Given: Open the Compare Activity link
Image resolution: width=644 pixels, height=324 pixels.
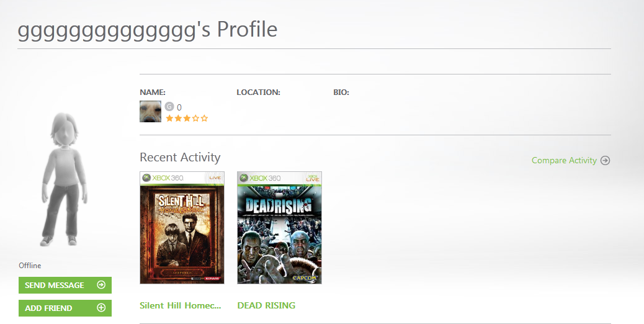Looking at the screenshot, I should point(564,160).
